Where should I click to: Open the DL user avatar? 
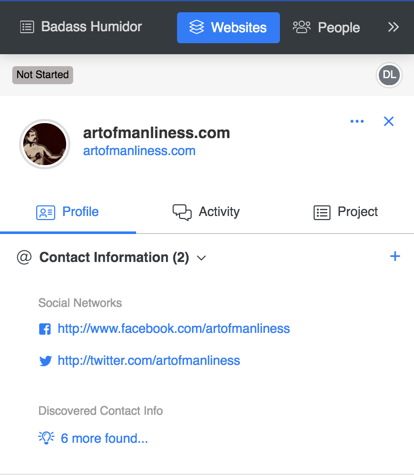389,75
